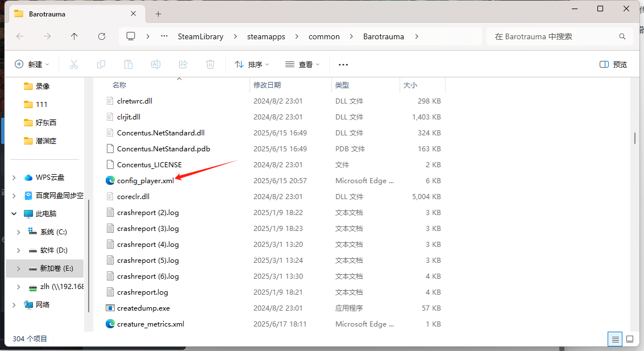
Task: Open chevron dropdown after Barotrauma breadcrumb
Action: click(x=417, y=36)
